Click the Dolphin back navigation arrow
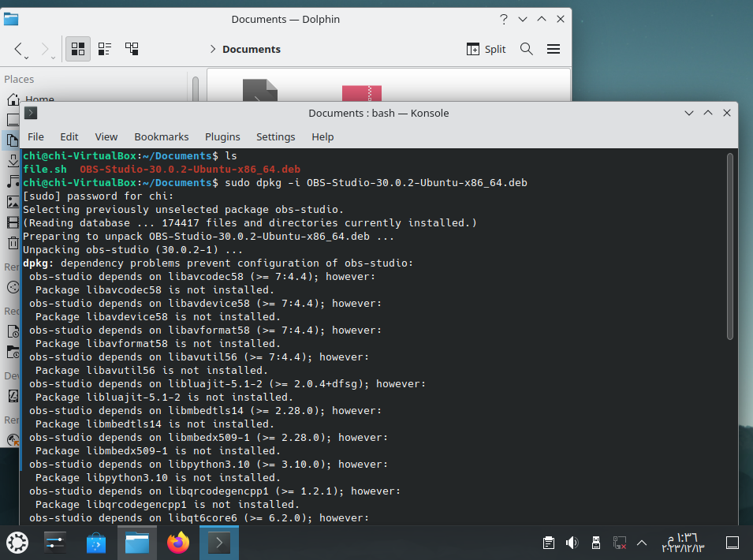This screenshot has width=753, height=560. pyautogui.click(x=20, y=49)
